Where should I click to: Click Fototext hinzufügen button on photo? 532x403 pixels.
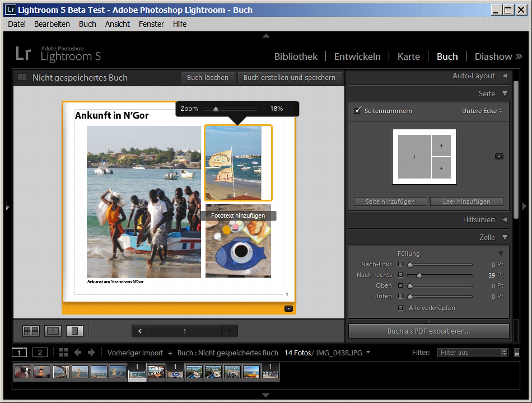tap(238, 216)
